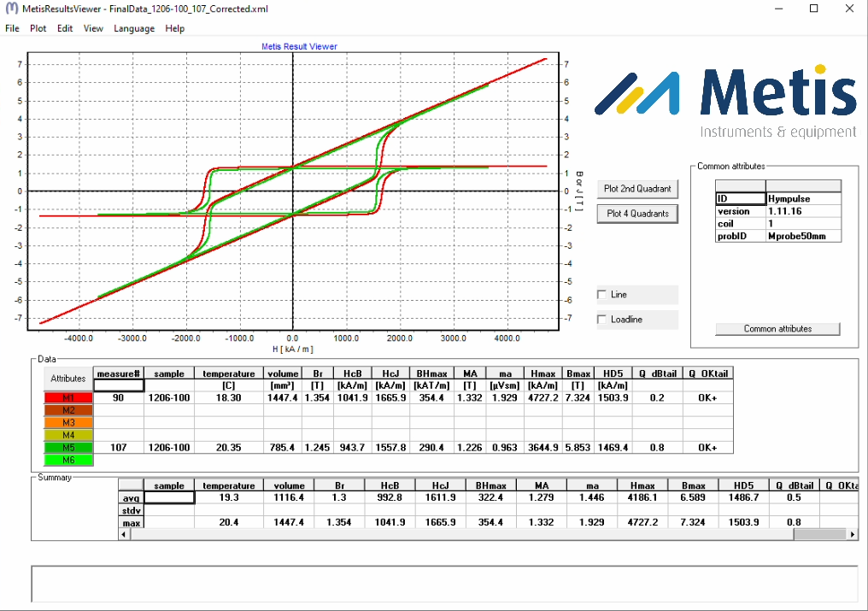Open the Help menu
The width and height of the screenshot is (868, 611).
174,28
